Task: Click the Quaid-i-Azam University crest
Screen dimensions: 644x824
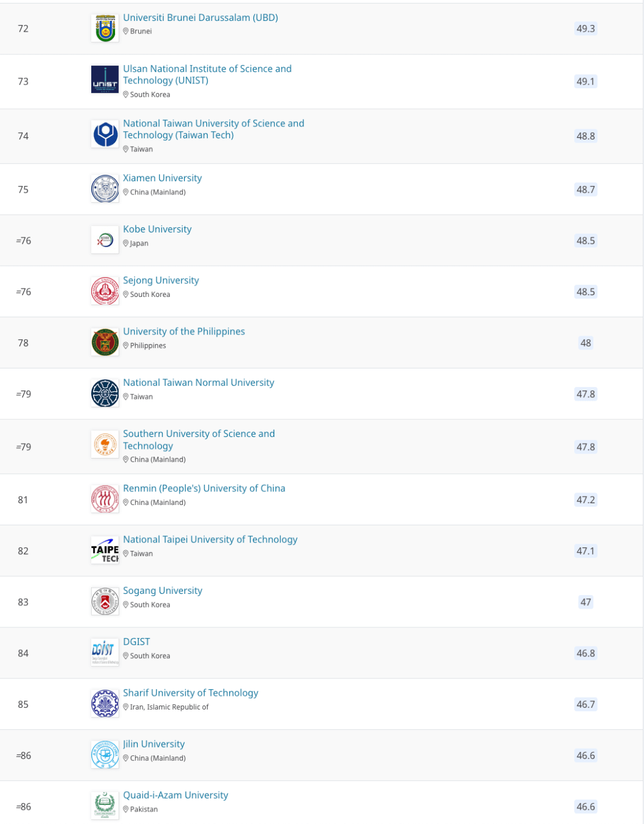Action: click(x=105, y=806)
